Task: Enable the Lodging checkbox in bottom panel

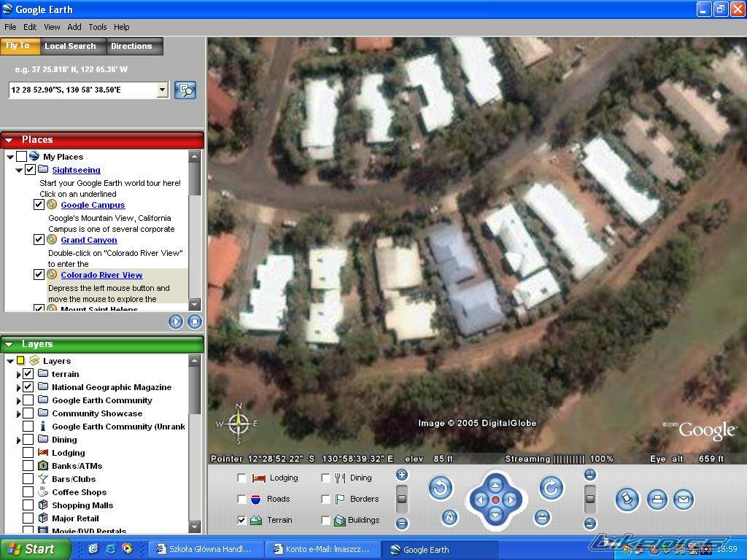Action: click(242, 478)
